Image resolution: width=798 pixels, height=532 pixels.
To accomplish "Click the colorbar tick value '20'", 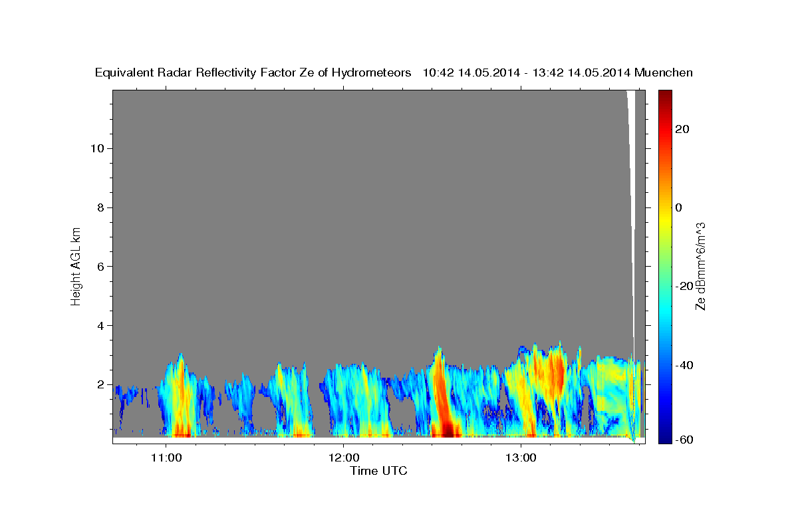I will (x=682, y=129).
